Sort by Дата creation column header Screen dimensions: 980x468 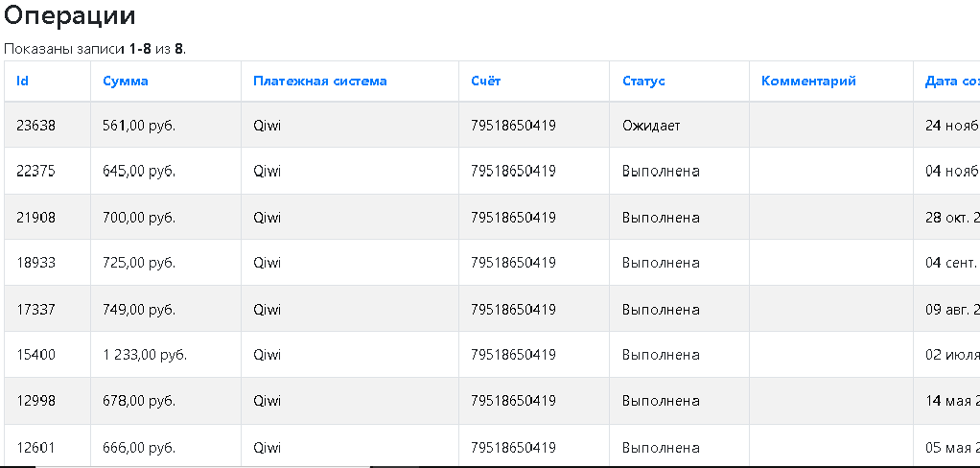click(x=952, y=82)
